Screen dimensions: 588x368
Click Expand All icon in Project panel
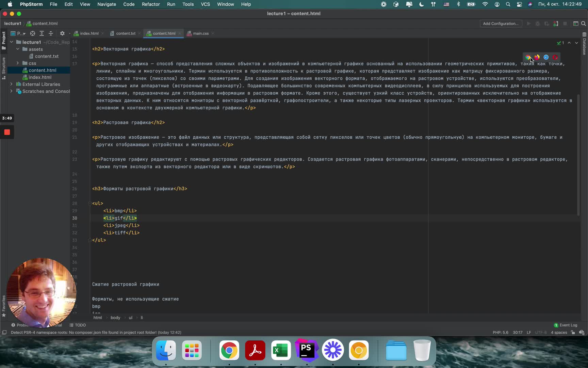(x=42, y=33)
